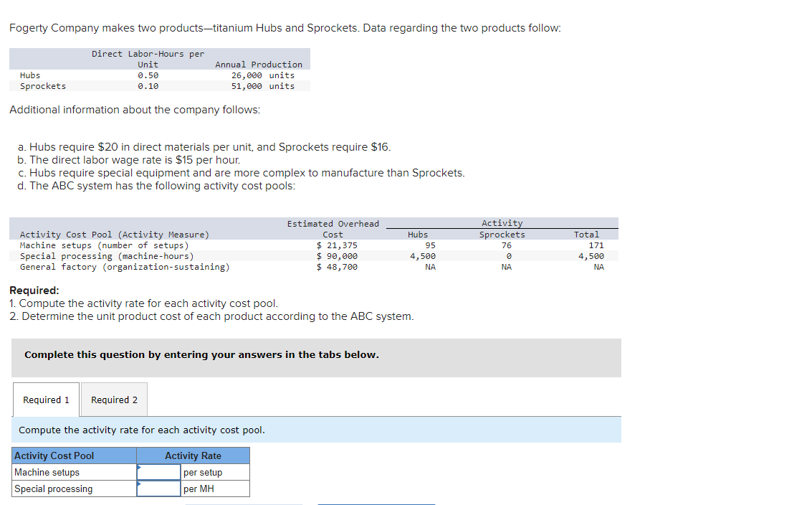This screenshot has width=812, height=505.
Task: Click the 95 Hubs setups value
Action: pos(430,245)
